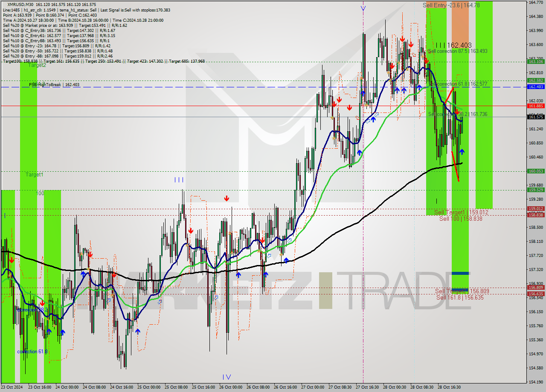This screenshot has width=546, height=392.
Task: Click the green 163.106 price-axis tag
Action: click(x=536, y=61)
